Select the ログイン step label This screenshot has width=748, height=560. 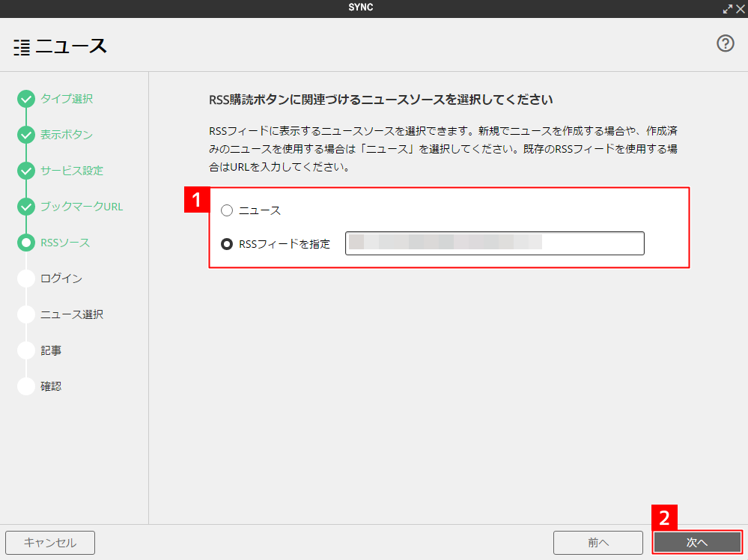click(x=61, y=279)
